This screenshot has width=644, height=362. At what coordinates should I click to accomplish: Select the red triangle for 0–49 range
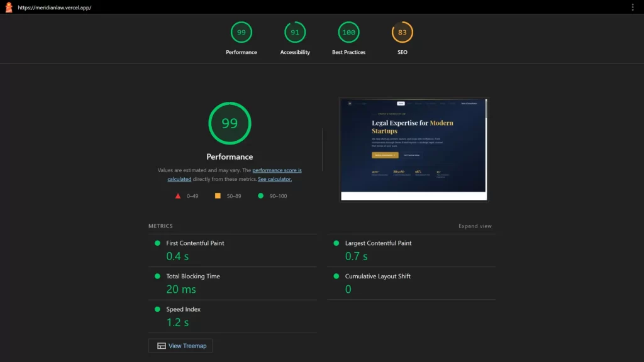point(179,196)
